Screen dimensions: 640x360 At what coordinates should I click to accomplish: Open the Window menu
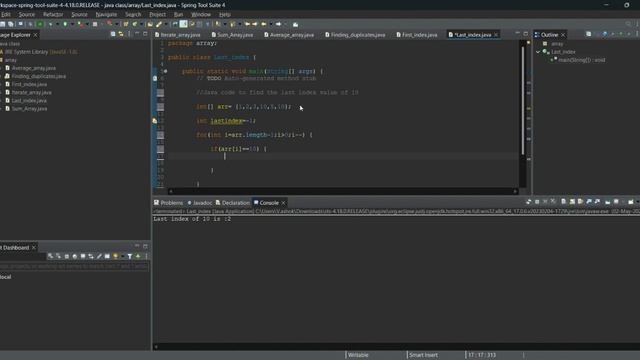pyautogui.click(x=201, y=14)
